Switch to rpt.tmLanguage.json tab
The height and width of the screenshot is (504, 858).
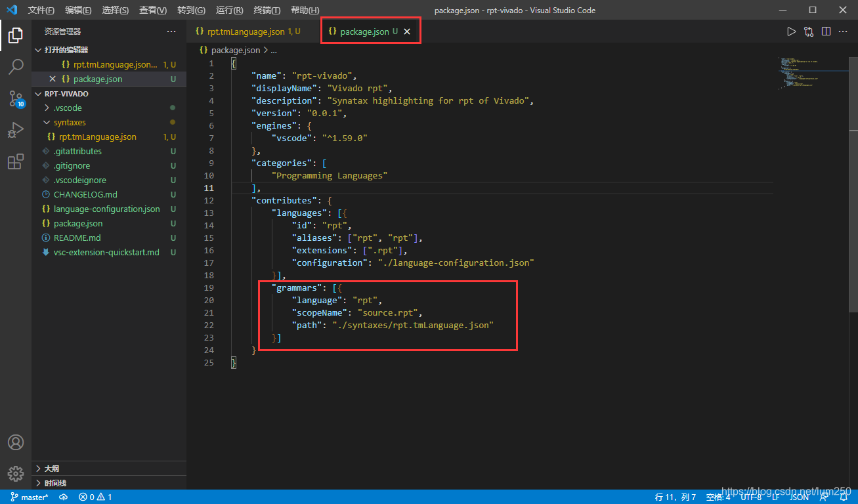pyautogui.click(x=253, y=31)
